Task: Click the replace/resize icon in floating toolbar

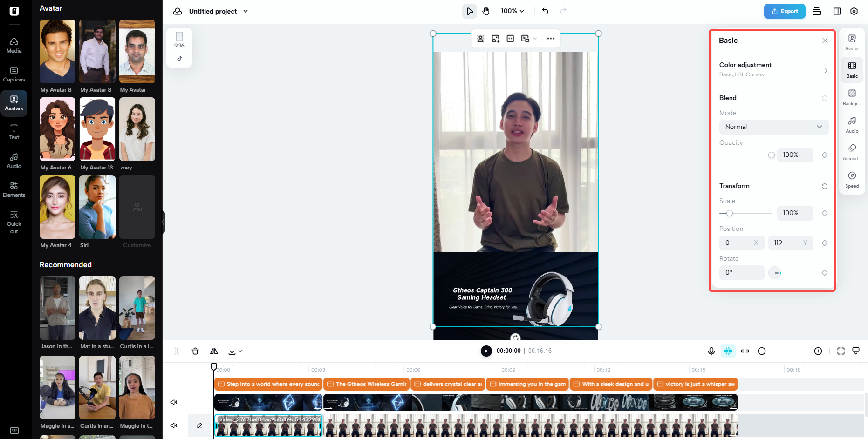Action: [525, 39]
